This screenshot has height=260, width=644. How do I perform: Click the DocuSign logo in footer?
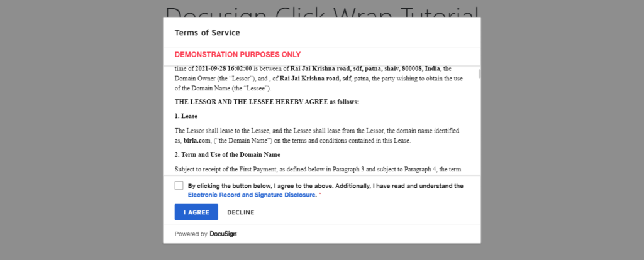click(223, 234)
